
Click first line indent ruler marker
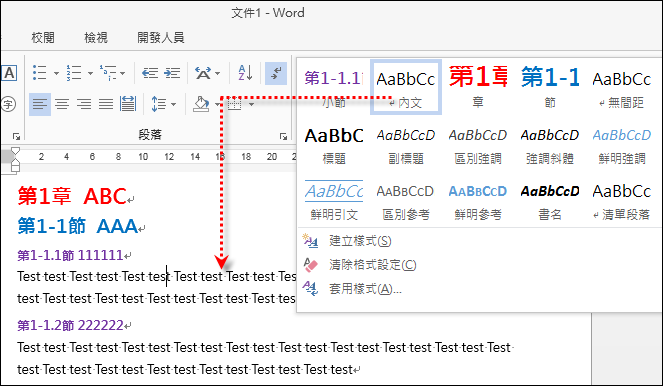[x=15, y=151]
